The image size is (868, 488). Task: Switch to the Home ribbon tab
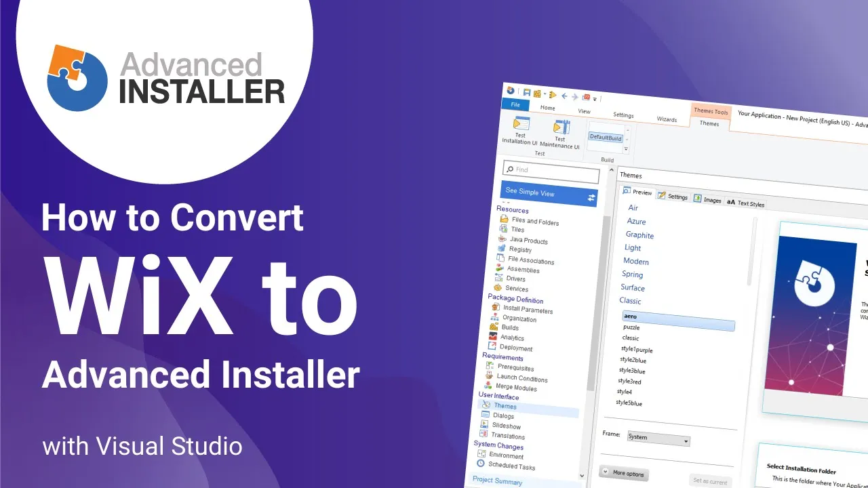coord(547,108)
